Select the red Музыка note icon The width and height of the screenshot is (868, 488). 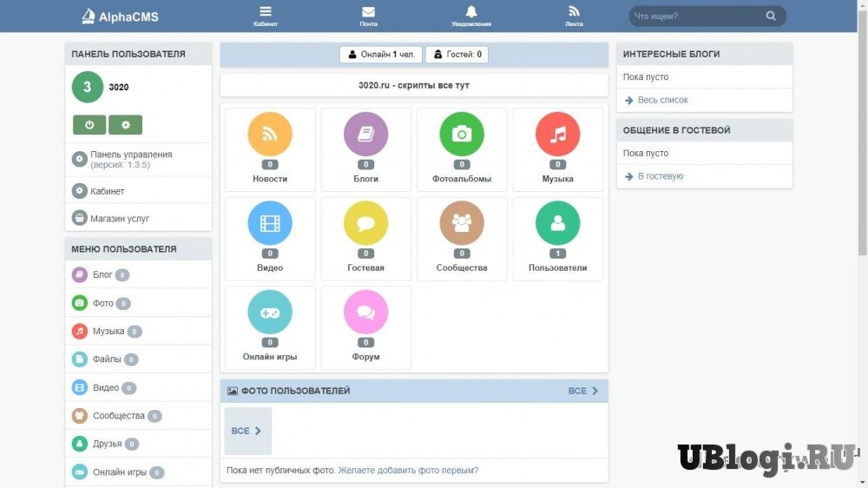click(x=557, y=135)
